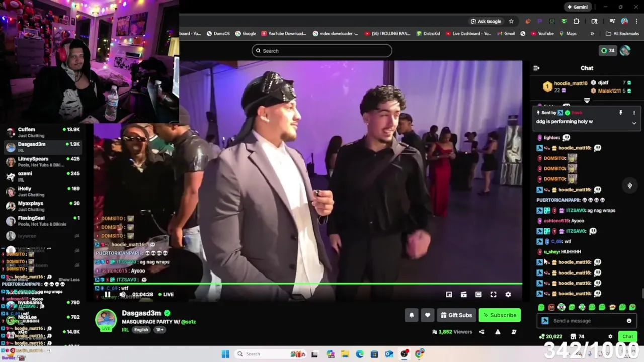Select Cuffem channel in sidebar
The image size is (644, 362).
[x=43, y=132]
